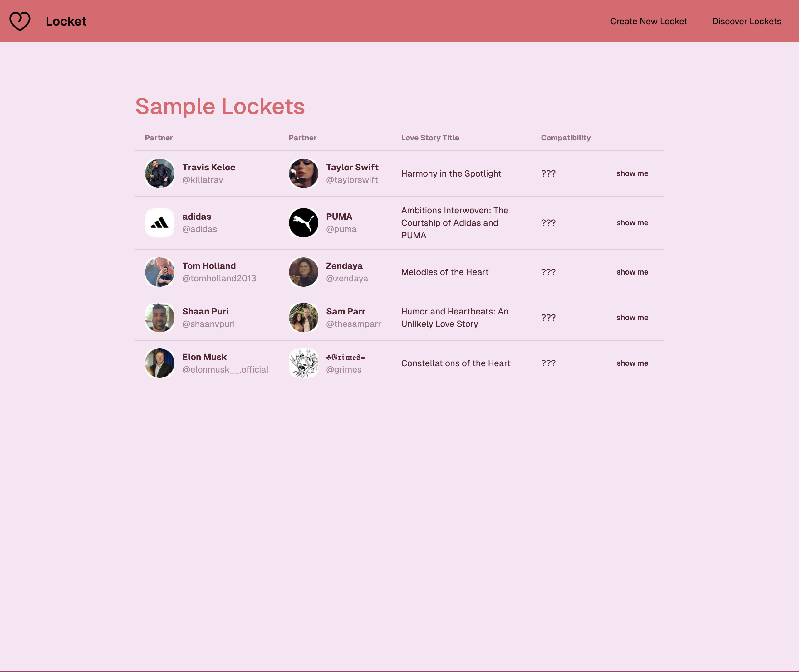The height and width of the screenshot is (672, 799).
Task: Select Tom Holland's profile photo
Action: pos(160,272)
